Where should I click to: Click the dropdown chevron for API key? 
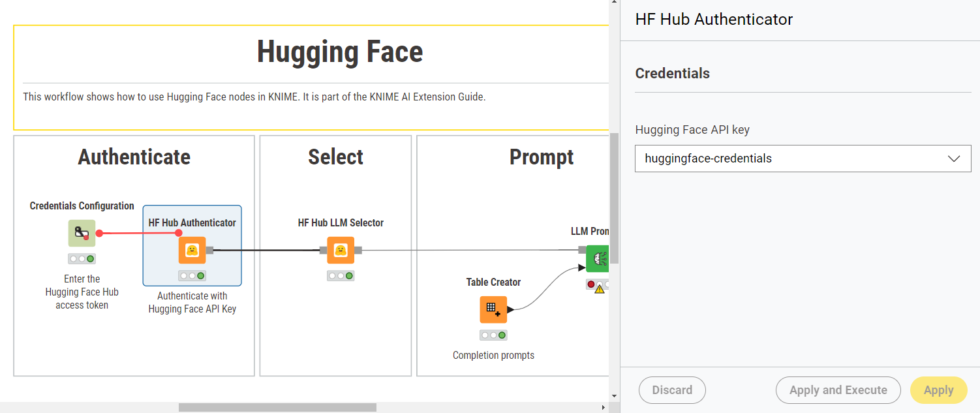[x=954, y=159]
